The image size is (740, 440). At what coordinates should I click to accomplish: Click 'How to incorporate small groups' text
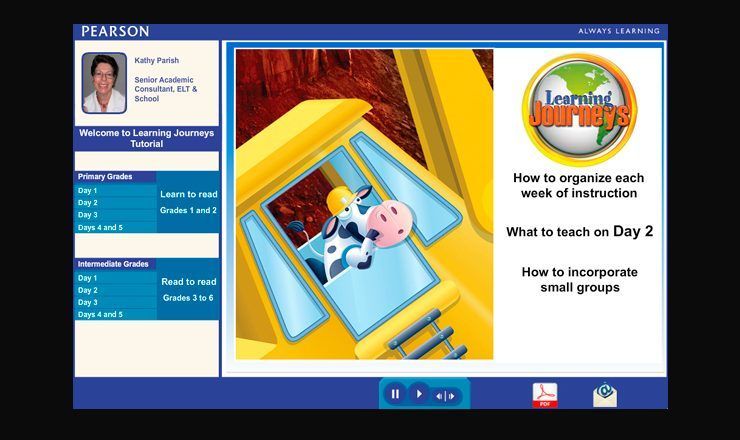point(580,279)
